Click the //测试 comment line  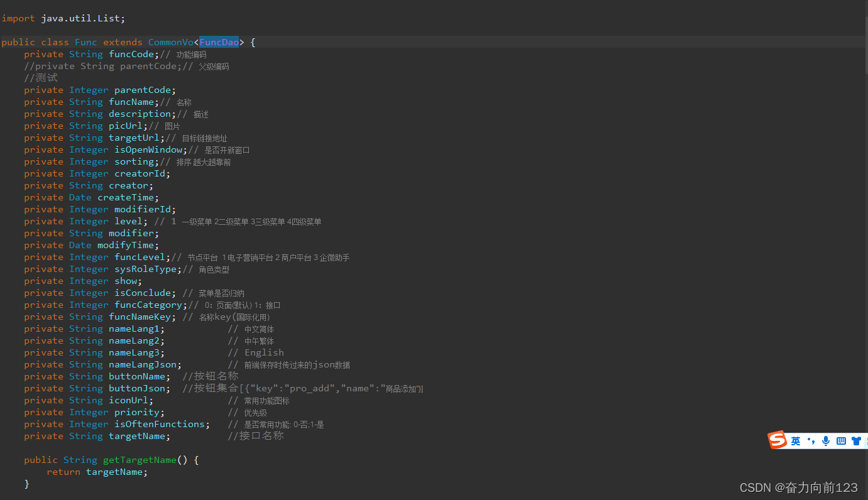(x=41, y=78)
